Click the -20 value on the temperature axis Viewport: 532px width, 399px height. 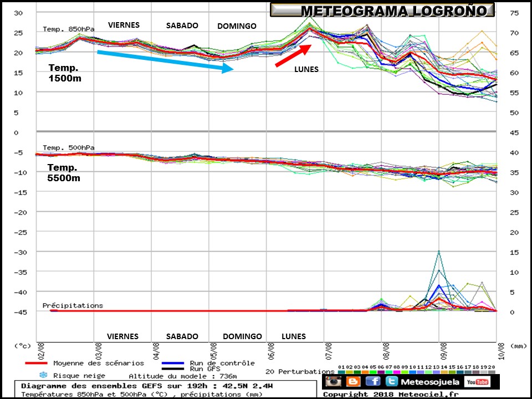[20, 212]
